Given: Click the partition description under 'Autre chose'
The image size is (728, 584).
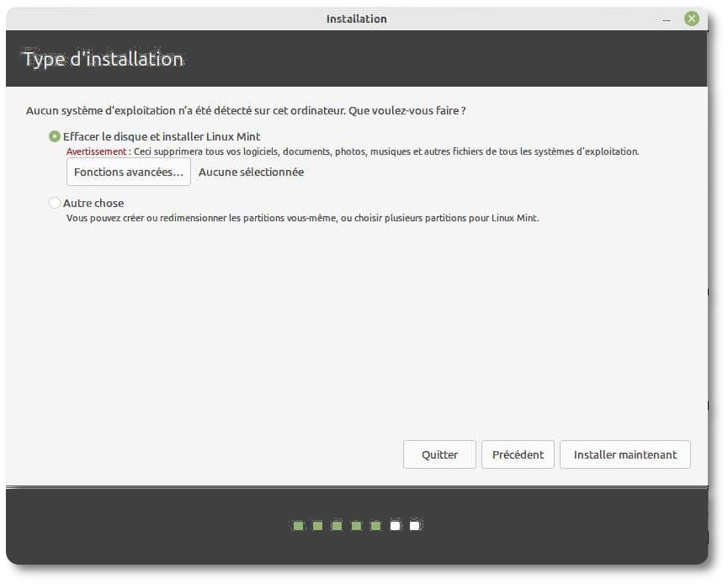Looking at the screenshot, I should click(x=302, y=218).
